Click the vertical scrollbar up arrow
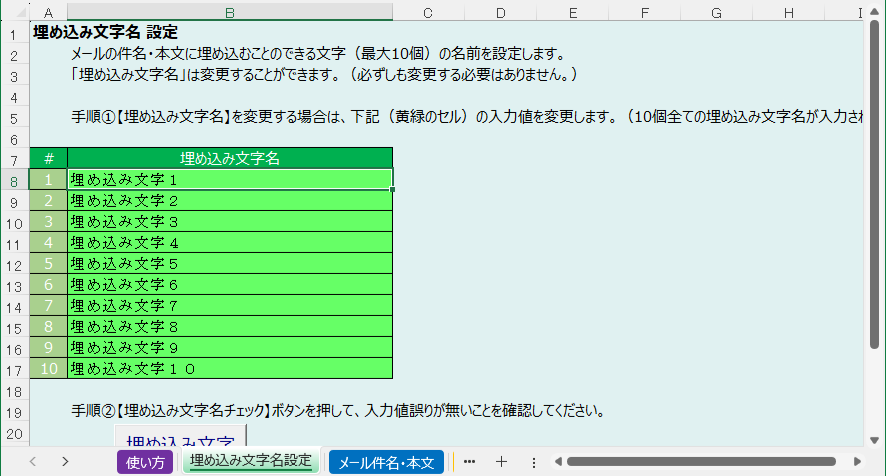This screenshot has width=886, height=476. click(x=875, y=12)
